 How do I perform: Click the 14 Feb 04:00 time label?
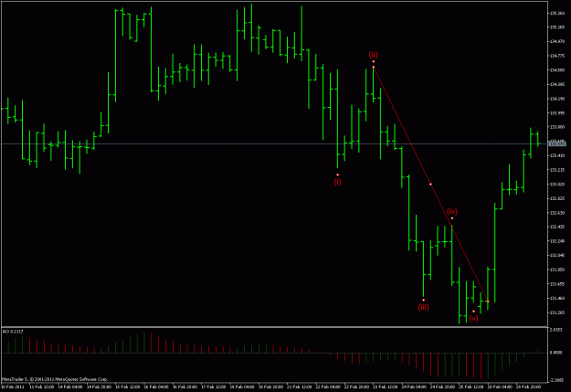(x=69, y=387)
